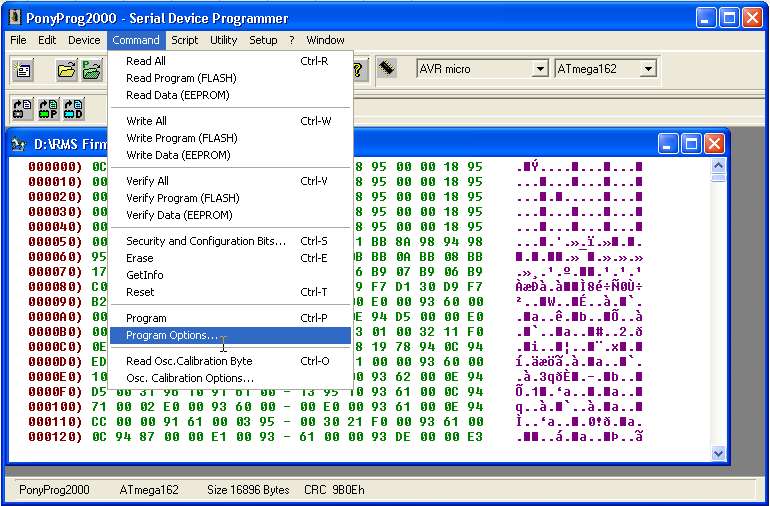This screenshot has height=506, width=770.
Task: Click Read Osc. Calibration Byte
Action: click(189, 361)
